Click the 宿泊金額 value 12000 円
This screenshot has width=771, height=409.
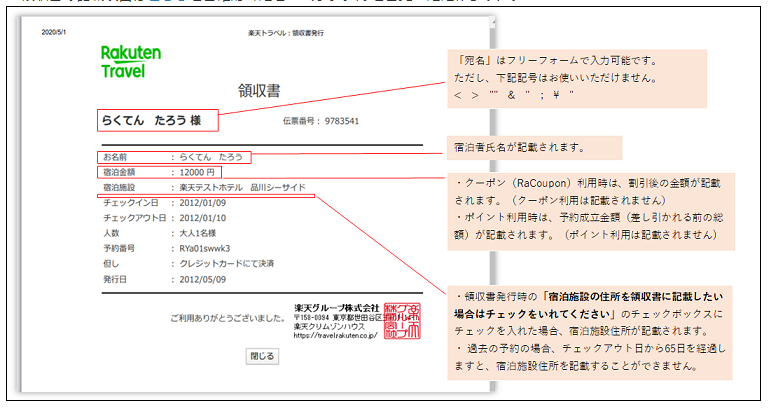[x=197, y=173]
